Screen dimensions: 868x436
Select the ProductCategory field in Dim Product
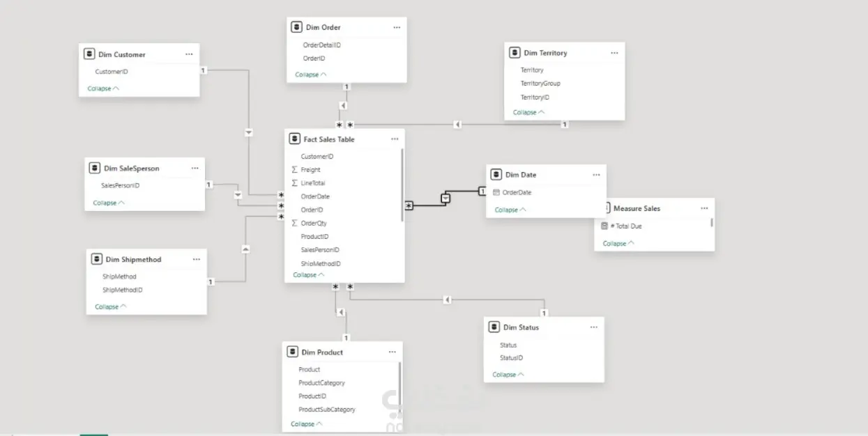coord(321,383)
